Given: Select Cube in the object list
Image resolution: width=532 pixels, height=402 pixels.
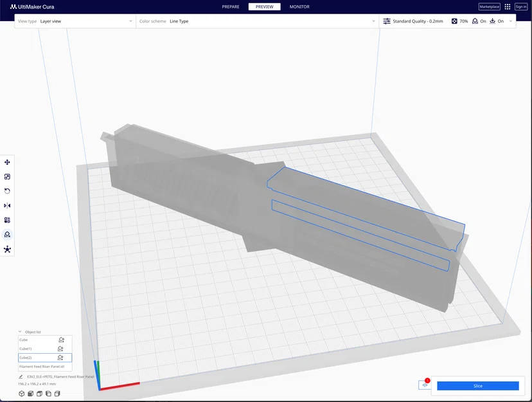Looking at the screenshot, I should point(45,340).
